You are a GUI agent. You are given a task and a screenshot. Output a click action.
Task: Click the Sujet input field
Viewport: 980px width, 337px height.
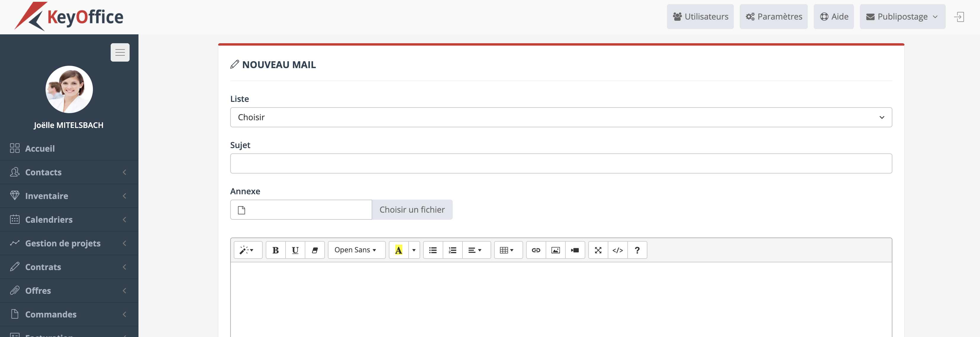point(561,164)
